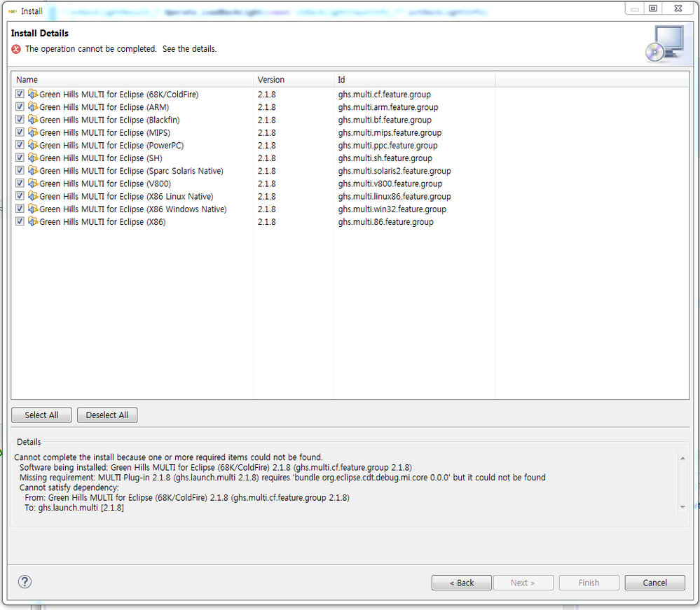Select ghs.multi.win32.feature.group id cell
Image resolution: width=700 pixels, height=610 pixels.
coord(392,209)
